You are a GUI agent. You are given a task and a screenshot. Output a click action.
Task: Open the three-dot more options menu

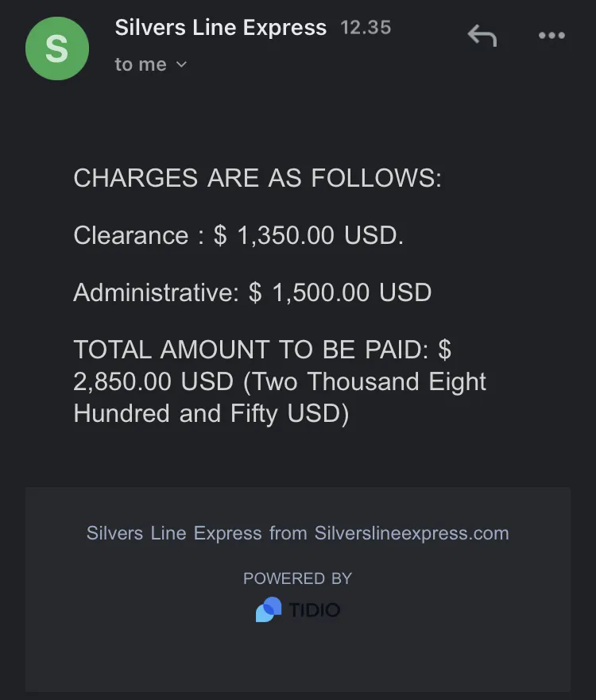551,35
